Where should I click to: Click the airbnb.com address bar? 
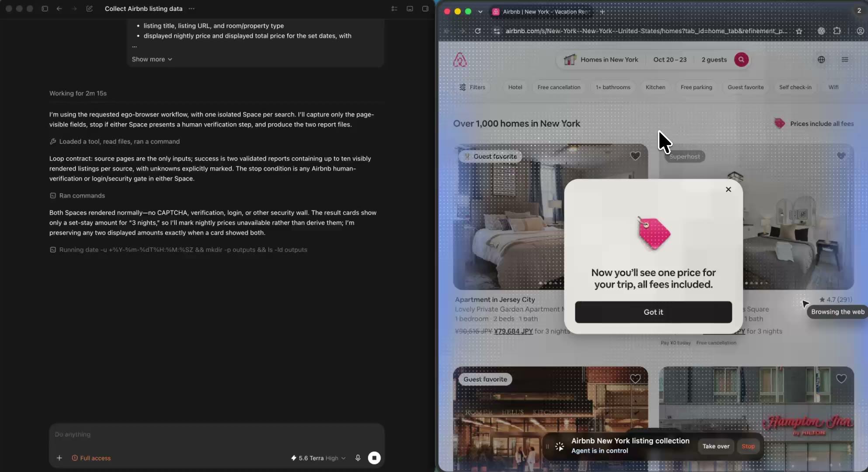pyautogui.click(x=646, y=31)
